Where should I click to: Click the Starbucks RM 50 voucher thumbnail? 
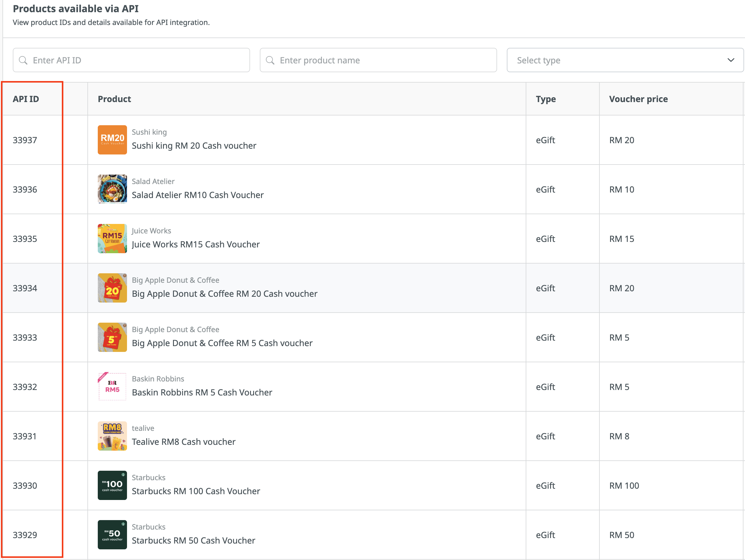(x=112, y=535)
